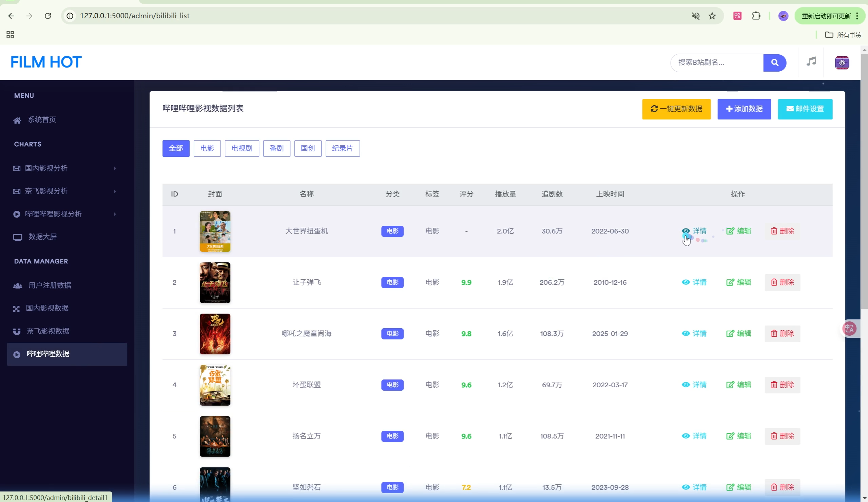The height and width of the screenshot is (502, 868).
Task: Bookmark this page with the star icon
Action: click(x=712, y=16)
